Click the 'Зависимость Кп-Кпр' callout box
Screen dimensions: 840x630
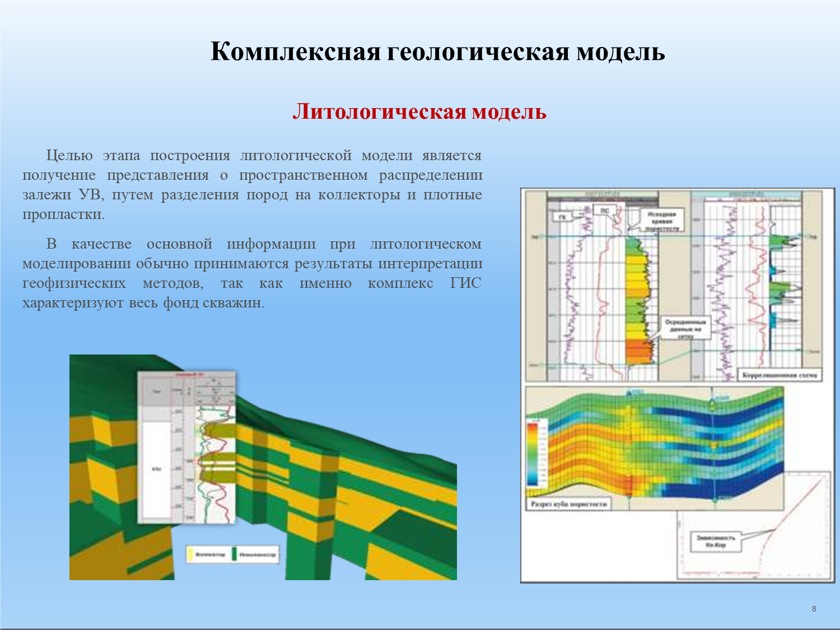(x=715, y=541)
